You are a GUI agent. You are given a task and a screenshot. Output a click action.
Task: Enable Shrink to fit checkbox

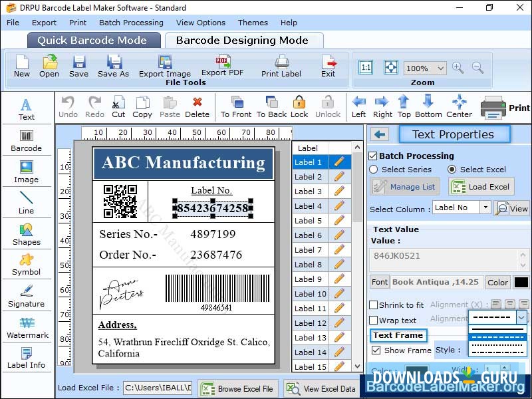(x=373, y=305)
